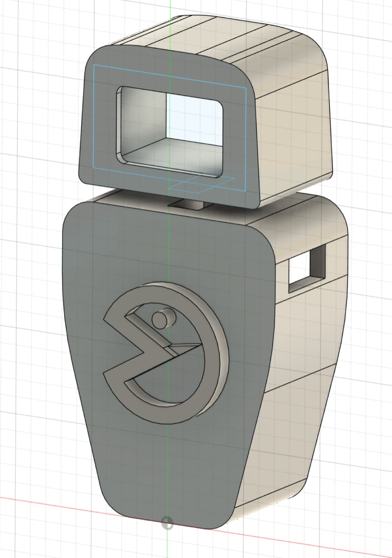Select the raised Pac-Man ring emboss

pos(166,353)
